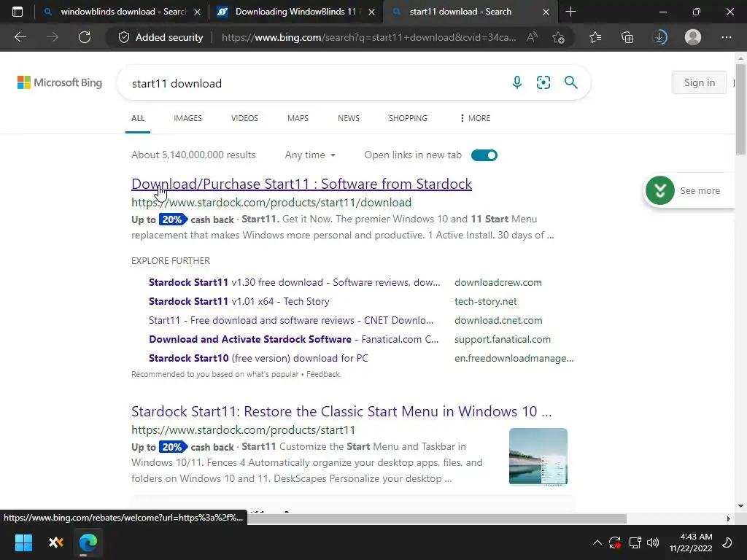Open the Downloads icon in toolbar
The height and width of the screenshot is (560, 747).
(660, 37)
